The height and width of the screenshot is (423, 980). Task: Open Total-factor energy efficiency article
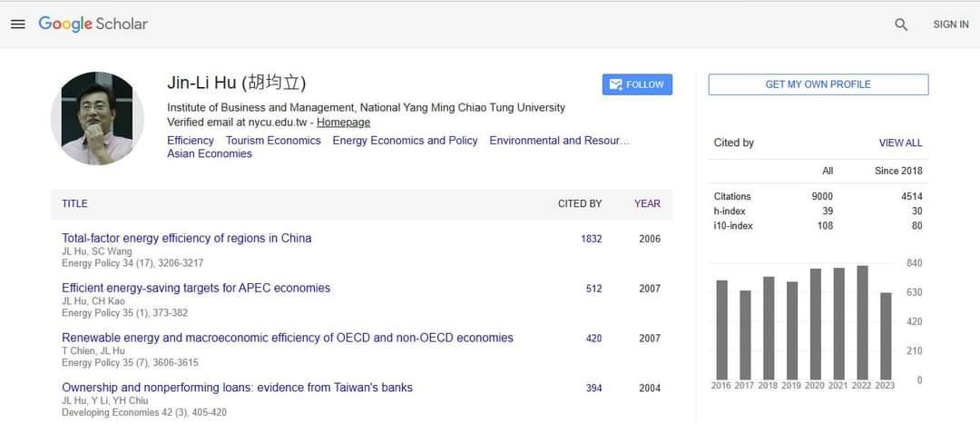186,239
